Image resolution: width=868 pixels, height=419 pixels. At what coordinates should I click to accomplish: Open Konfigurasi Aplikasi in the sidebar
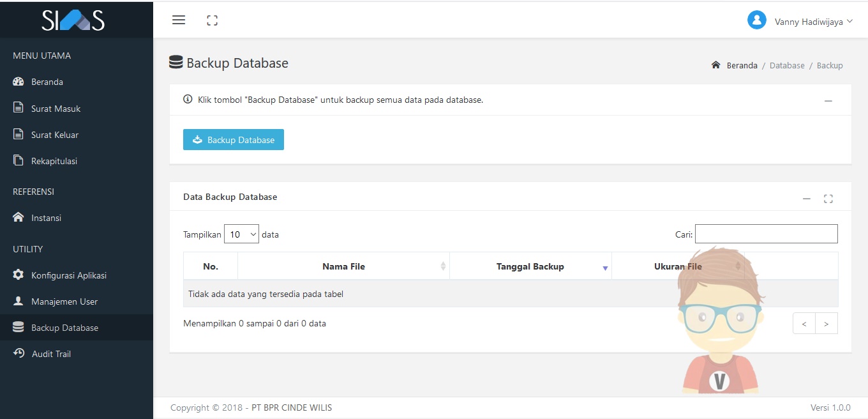pos(68,275)
